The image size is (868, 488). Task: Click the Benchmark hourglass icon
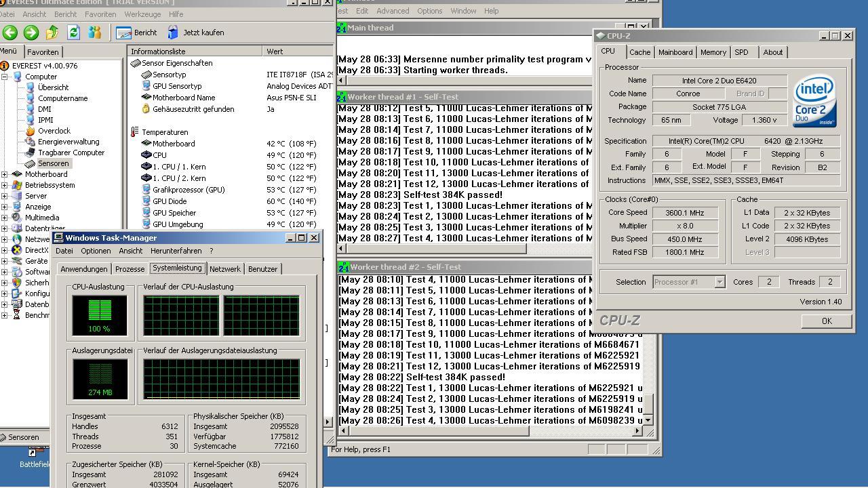(x=17, y=315)
